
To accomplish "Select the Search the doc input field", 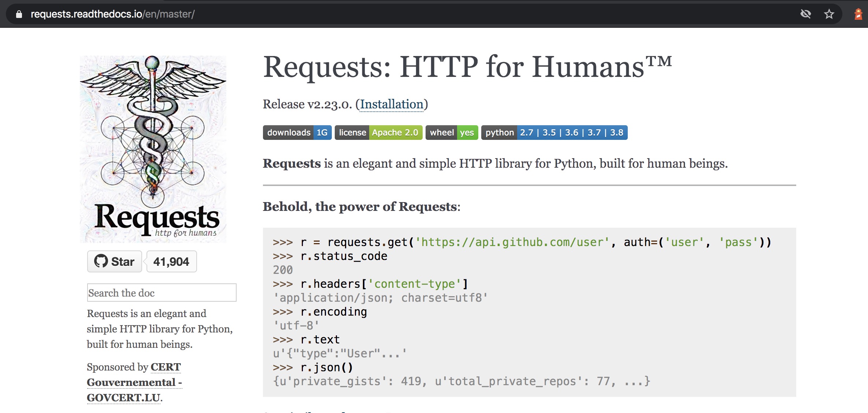I will pyautogui.click(x=160, y=293).
